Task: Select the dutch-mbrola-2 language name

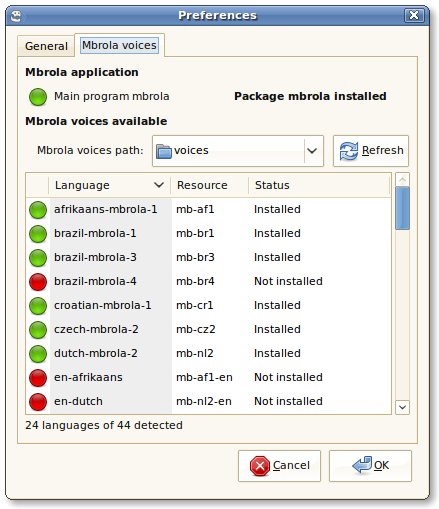Action: click(x=96, y=353)
